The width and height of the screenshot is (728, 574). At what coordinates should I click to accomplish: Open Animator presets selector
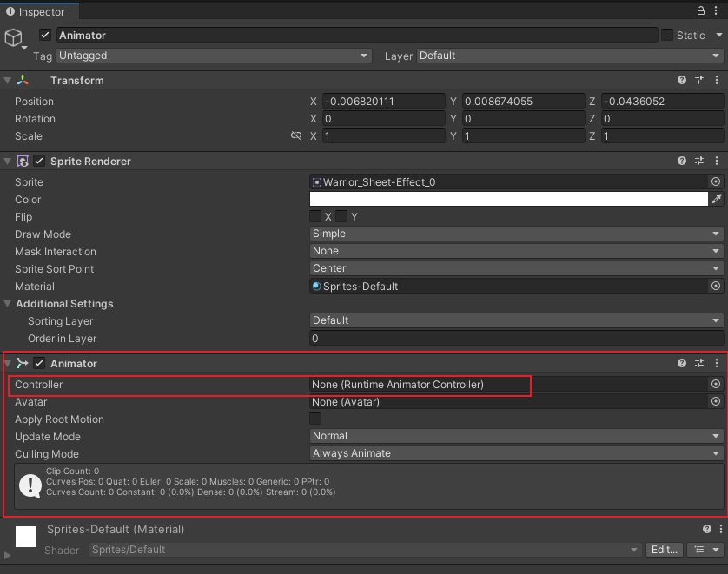(x=699, y=363)
